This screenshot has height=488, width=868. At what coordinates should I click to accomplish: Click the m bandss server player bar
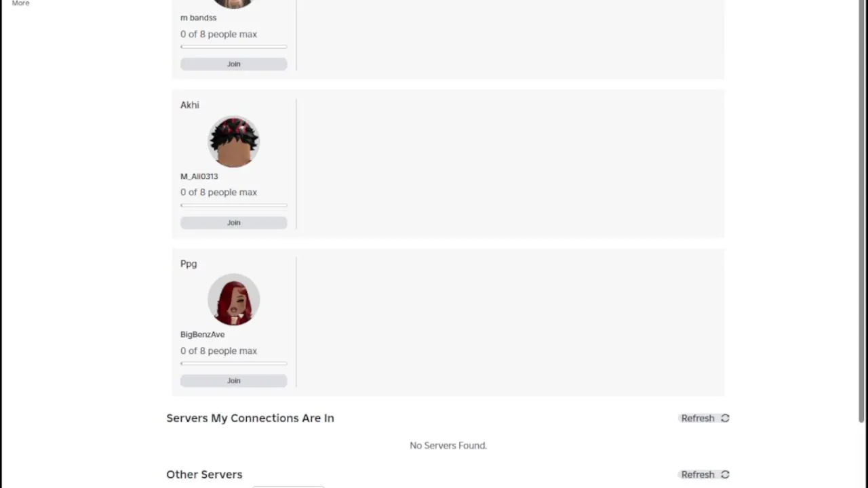tap(233, 47)
